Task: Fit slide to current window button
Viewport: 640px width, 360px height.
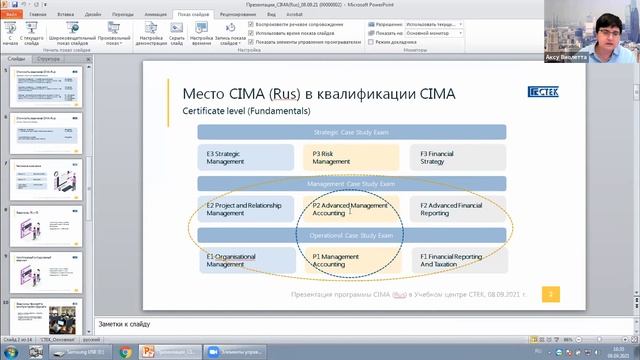Action: click(x=634, y=340)
